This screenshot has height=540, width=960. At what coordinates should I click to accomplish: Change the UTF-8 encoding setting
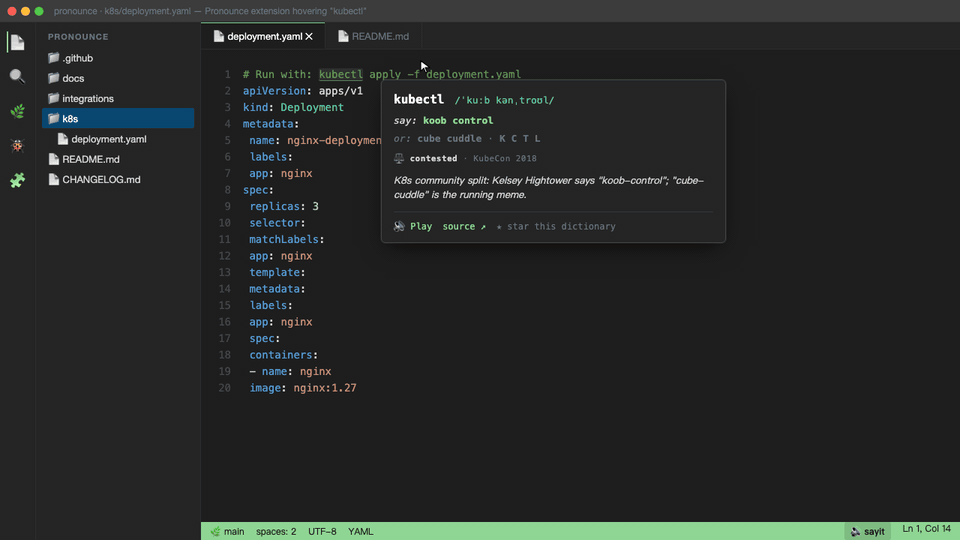(x=322, y=531)
